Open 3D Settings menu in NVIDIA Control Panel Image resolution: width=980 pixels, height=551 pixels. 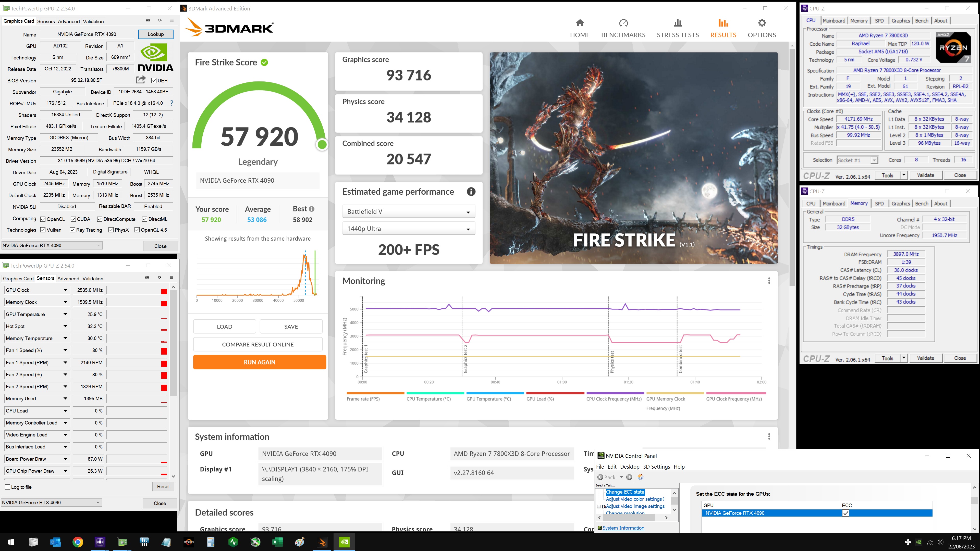tap(656, 467)
